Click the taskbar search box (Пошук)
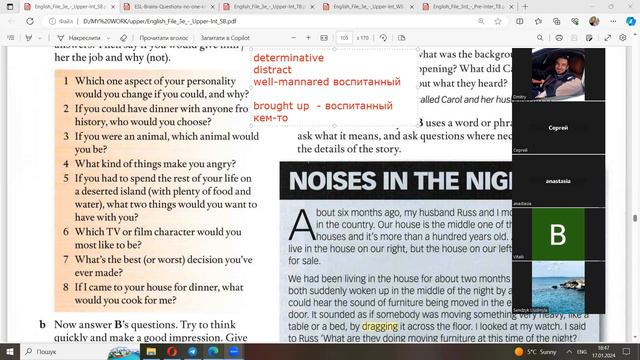640x360 pixels. [80, 351]
